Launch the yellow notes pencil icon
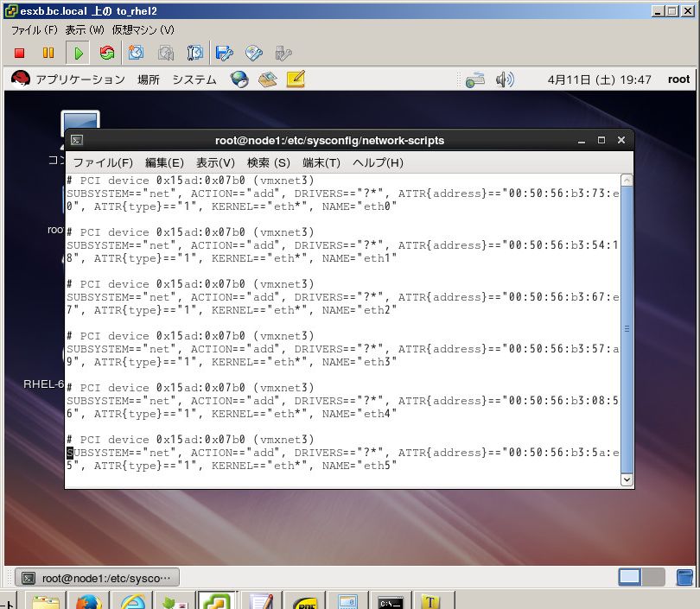Viewport: 700px width, 609px height. pyautogui.click(x=296, y=79)
